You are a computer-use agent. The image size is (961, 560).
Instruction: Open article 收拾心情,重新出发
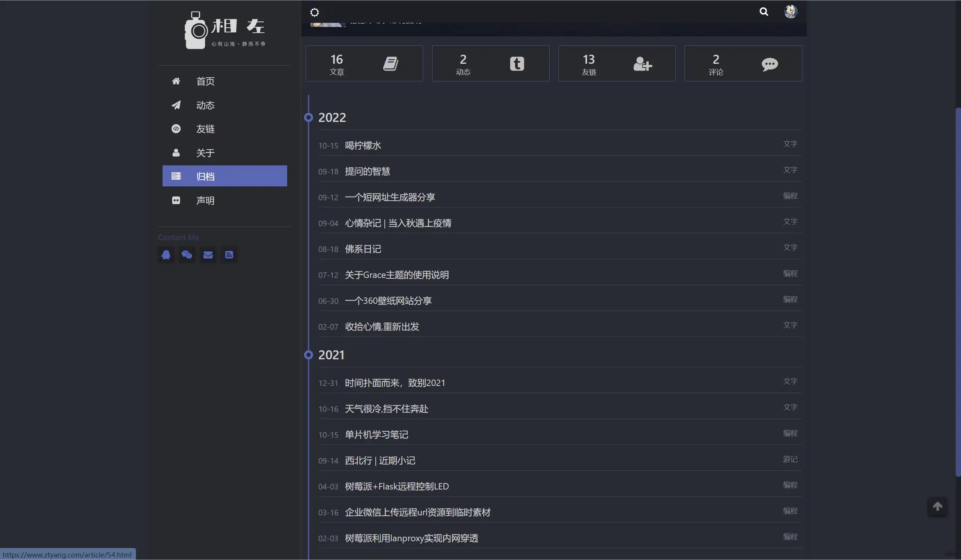tap(382, 327)
